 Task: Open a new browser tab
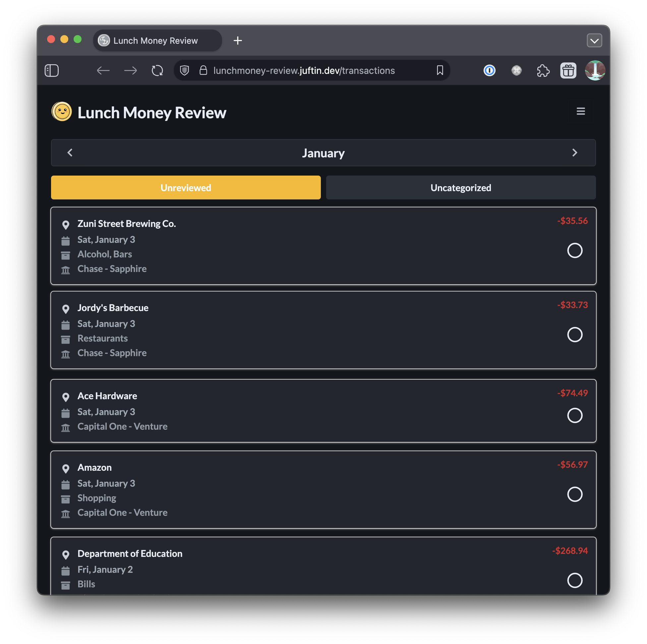click(x=237, y=41)
